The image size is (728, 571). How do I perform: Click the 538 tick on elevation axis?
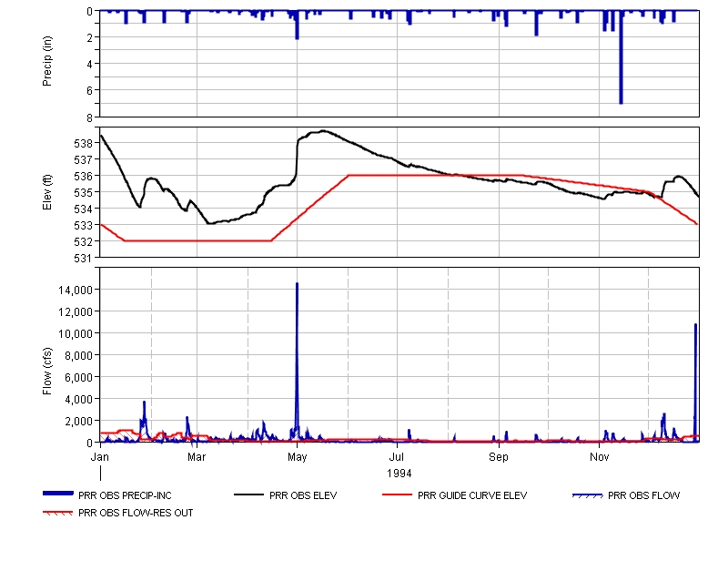coord(82,143)
